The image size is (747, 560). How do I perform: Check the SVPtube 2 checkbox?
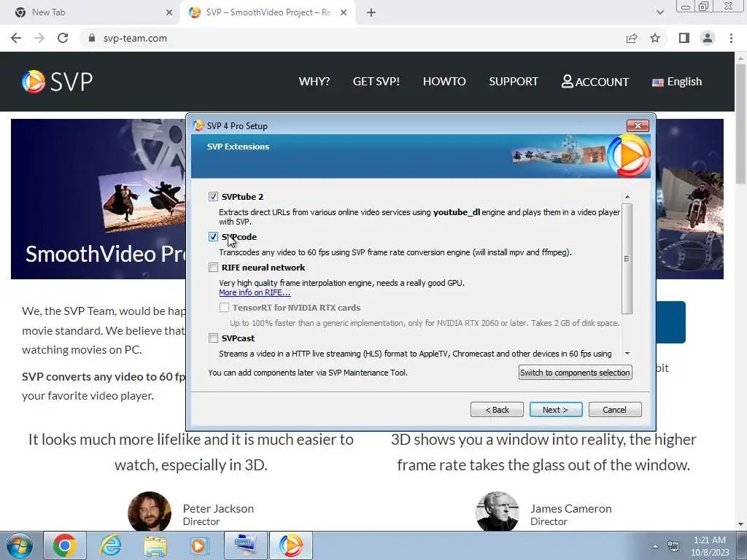click(213, 197)
